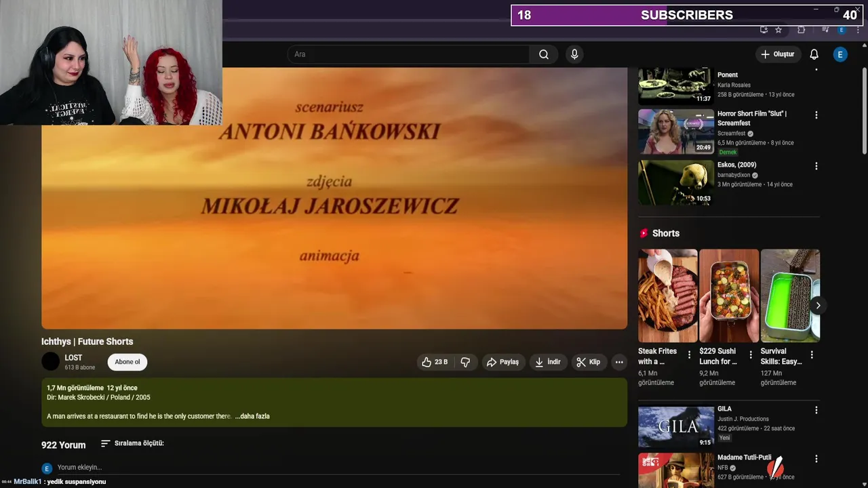Like the video with 23 B thumbs up

tap(434, 362)
